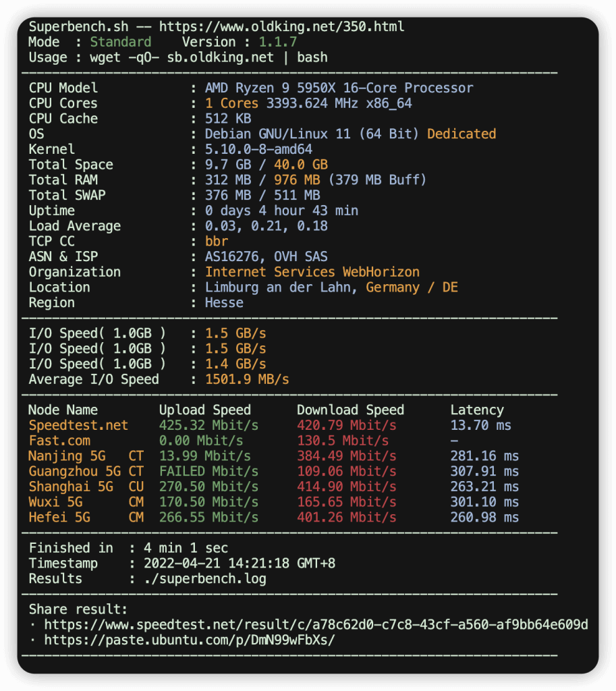Screen dimensions: 616x691
Task: Click the version number 1.1.7
Action: 278,42
